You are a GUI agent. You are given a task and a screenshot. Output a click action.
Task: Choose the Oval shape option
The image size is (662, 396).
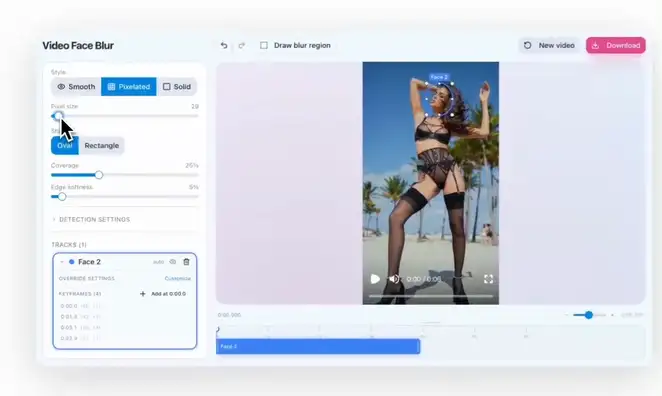tap(65, 145)
